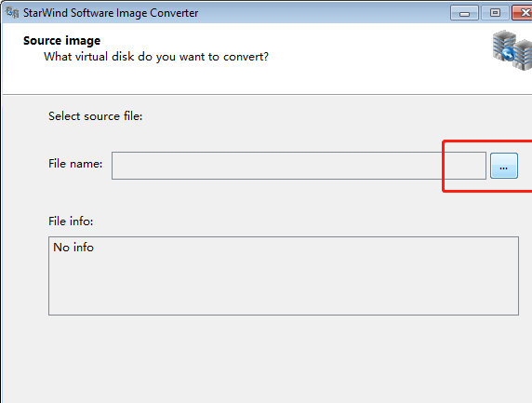Click the 'Select source file:' label
The image size is (532, 403).
click(x=96, y=116)
